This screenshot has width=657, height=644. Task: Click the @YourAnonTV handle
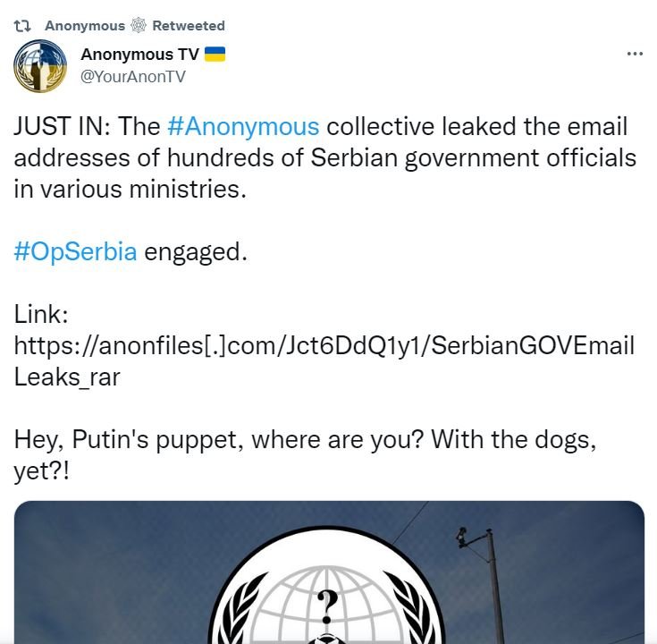click(x=133, y=76)
